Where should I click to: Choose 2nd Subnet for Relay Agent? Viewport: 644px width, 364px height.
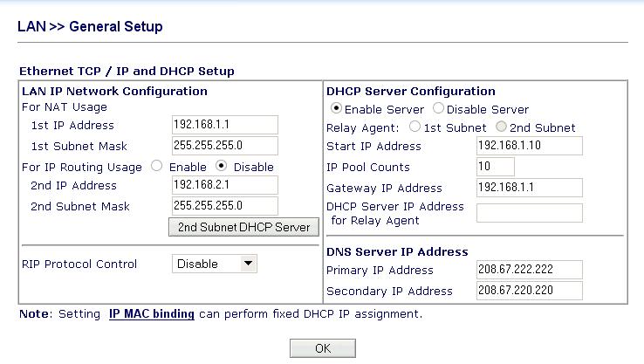pos(501,127)
